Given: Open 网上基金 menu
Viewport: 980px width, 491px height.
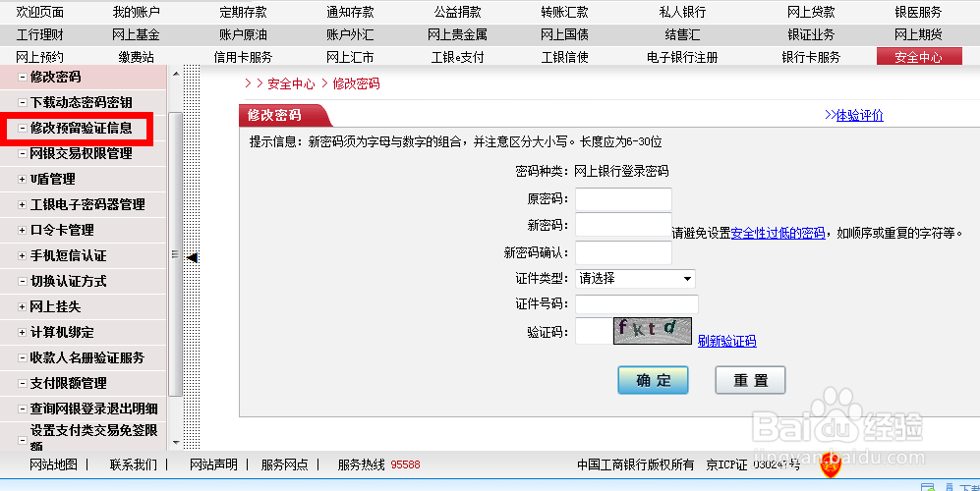Looking at the screenshot, I should [x=136, y=35].
